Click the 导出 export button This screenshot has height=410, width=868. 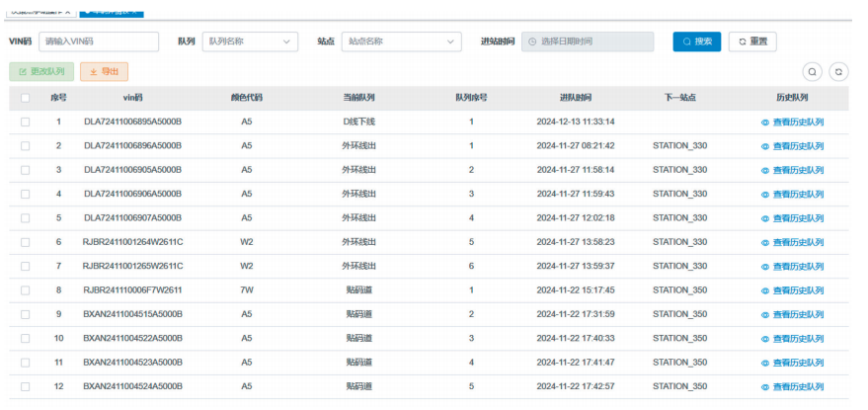(x=104, y=72)
